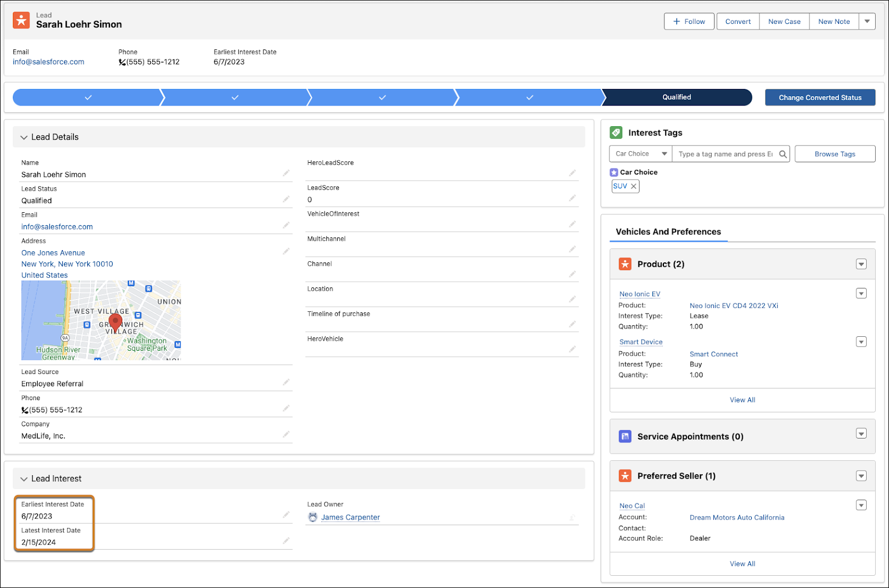Open the Smart Connect product link
889x588 pixels.
714,354
